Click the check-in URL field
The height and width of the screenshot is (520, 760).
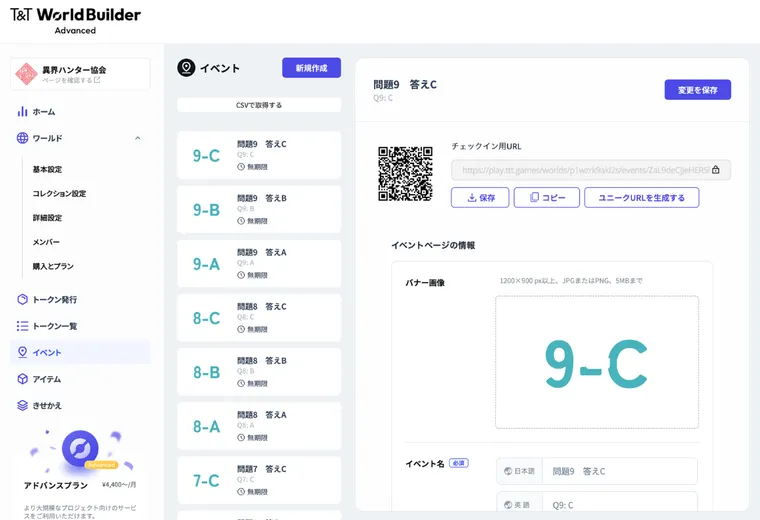[x=591, y=170]
